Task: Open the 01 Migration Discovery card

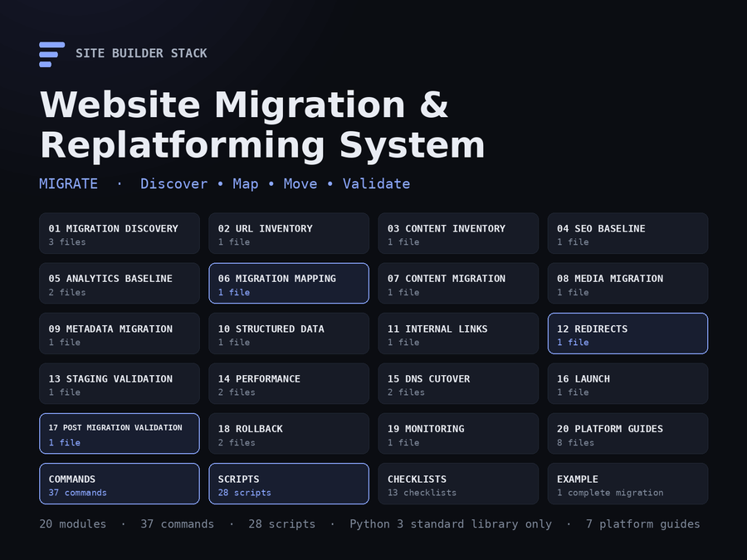Action: coord(119,233)
